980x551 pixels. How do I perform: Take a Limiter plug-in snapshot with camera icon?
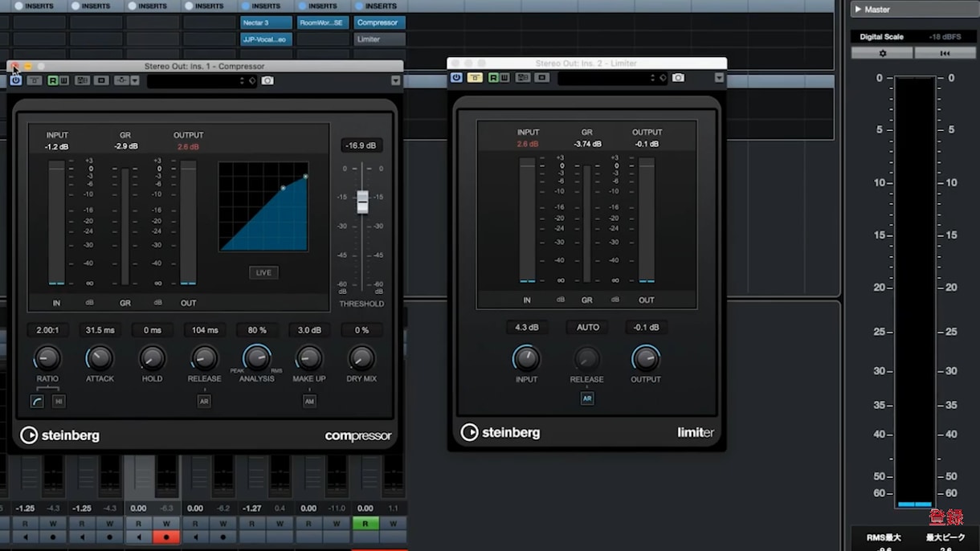[679, 78]
